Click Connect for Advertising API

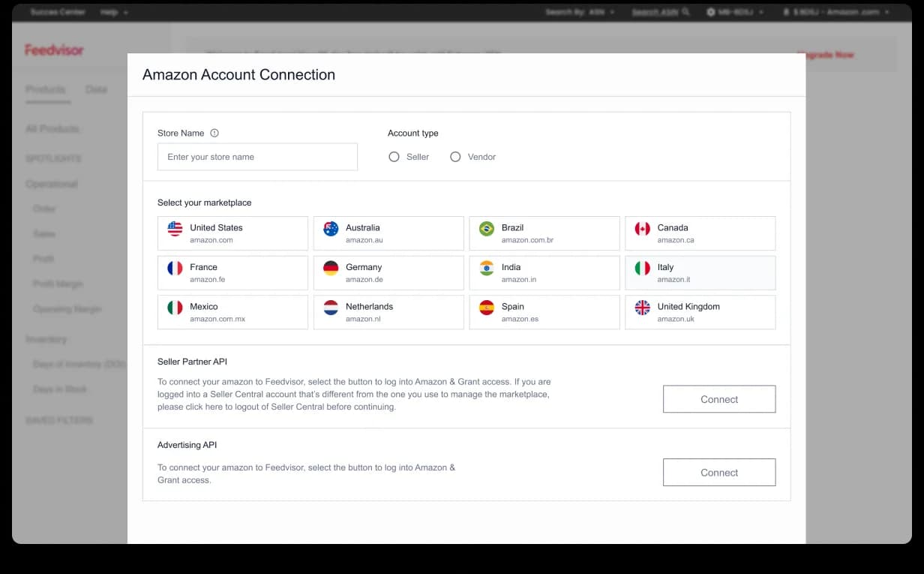tap(719, 473)
